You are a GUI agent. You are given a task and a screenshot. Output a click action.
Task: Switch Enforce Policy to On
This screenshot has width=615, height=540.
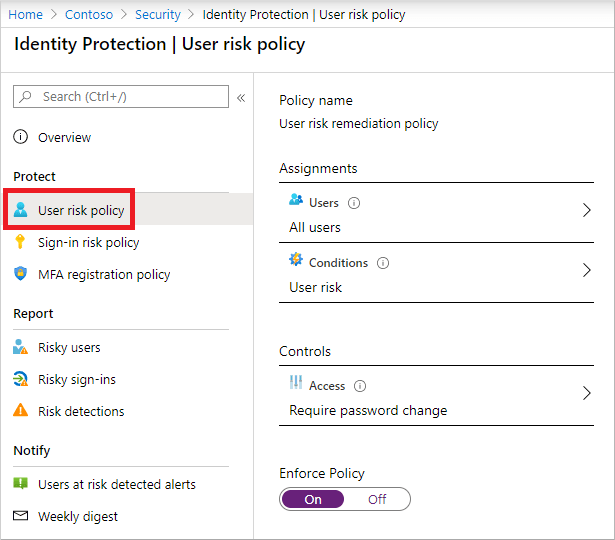tap(314, 499)
